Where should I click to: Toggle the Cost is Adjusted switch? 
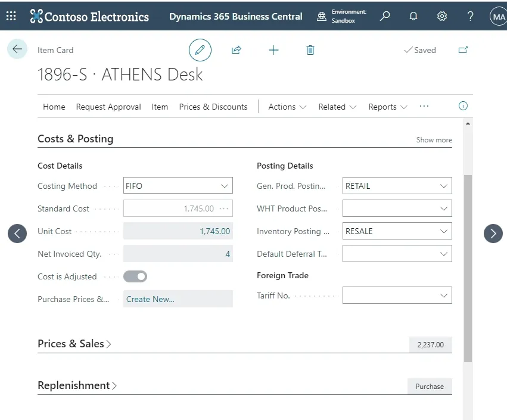click(135, 276)
